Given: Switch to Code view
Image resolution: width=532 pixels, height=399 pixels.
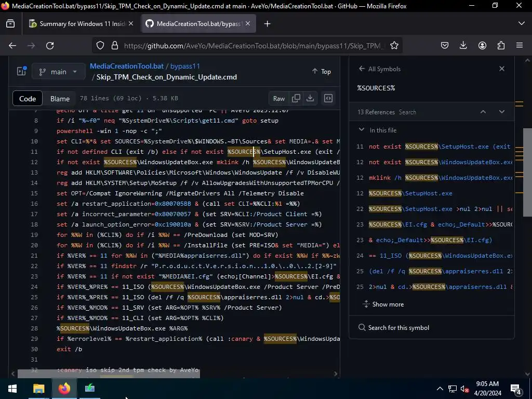Looking at the screenshot, I should [28, 99].
